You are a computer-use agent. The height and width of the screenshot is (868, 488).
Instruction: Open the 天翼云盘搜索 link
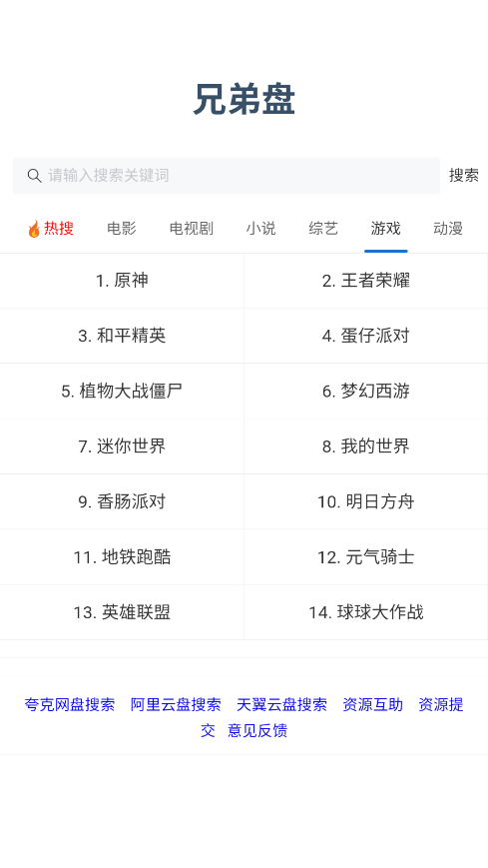click(x=281, y=705)
